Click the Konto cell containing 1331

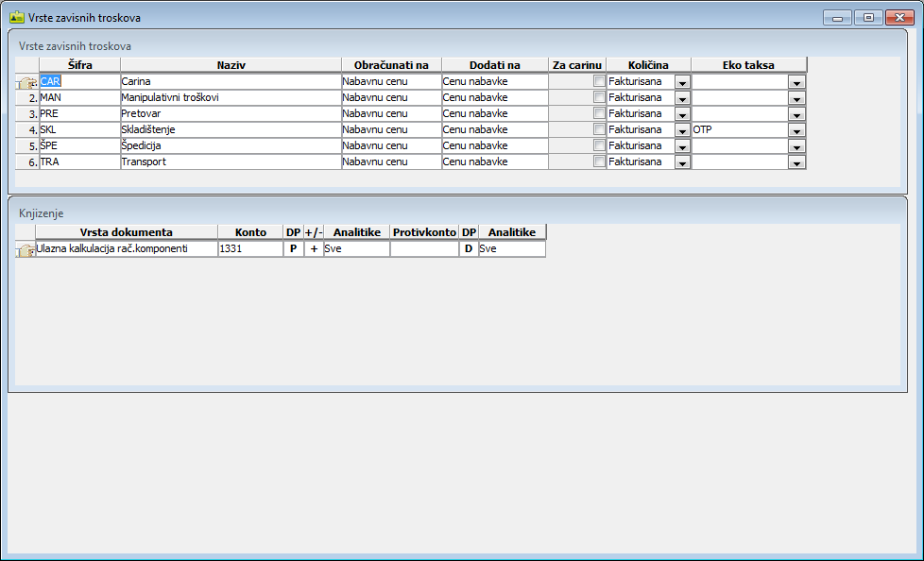coord(249,249)
